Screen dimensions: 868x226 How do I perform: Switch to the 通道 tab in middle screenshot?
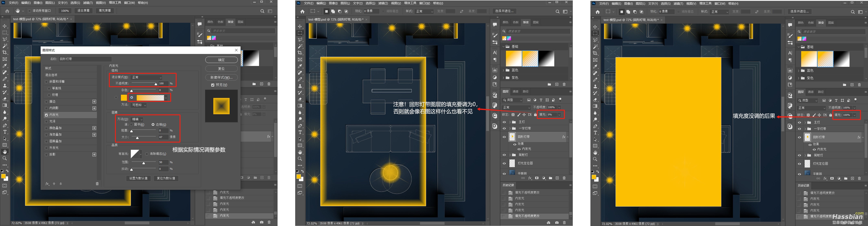click(515, 92)
